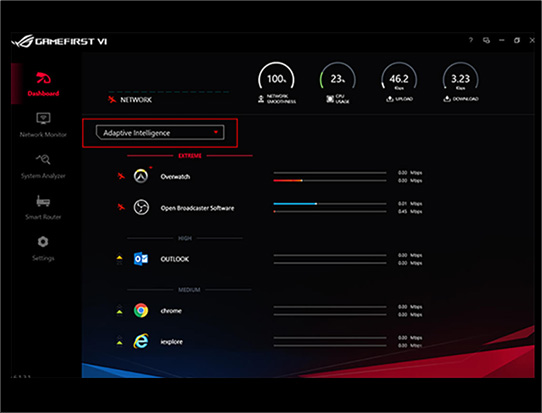The image size is (542, 413).
Task: Toggle the Outlook priority arrow
Action: [x=119, y=260]
